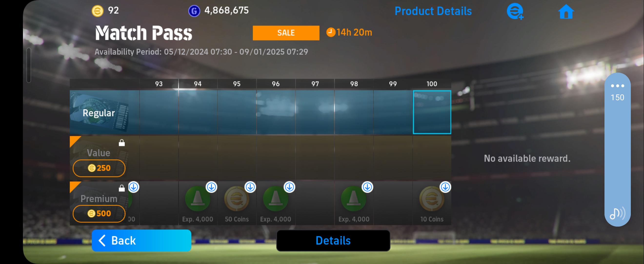Viewport: 644px width, 264px height.
Task: Tap the level 98 column header
Action: pos(354,84)
